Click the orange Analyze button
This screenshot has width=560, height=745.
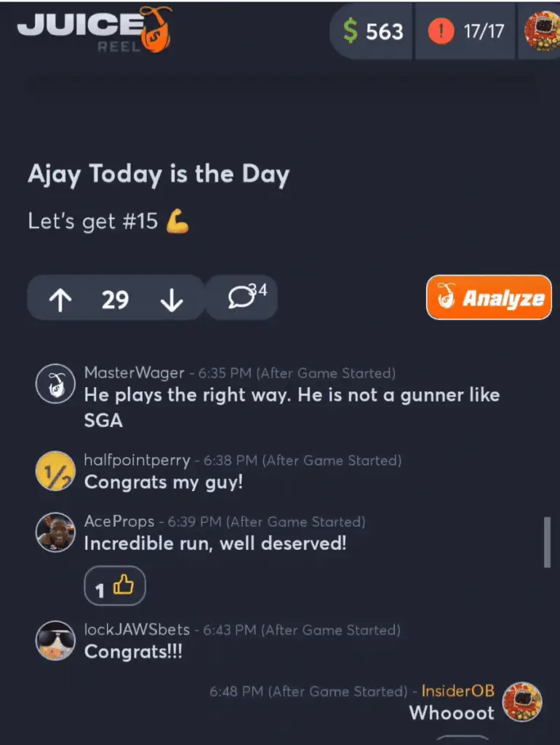pyautogui.click(x=489, y=298)
